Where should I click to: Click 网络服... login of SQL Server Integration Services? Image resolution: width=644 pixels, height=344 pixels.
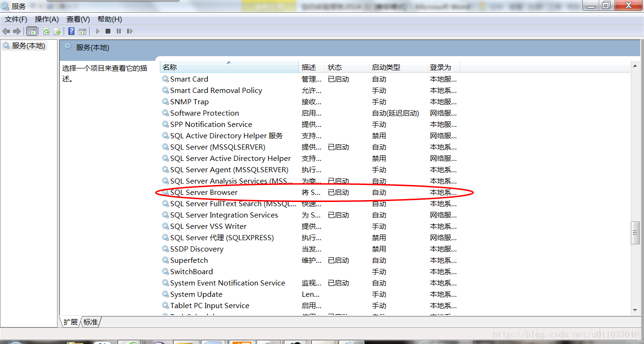click(x=443, y=215)
